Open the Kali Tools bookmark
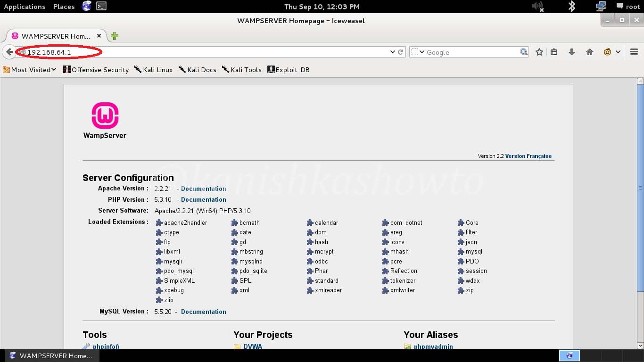The image size is (644, 362). (241, 70)
